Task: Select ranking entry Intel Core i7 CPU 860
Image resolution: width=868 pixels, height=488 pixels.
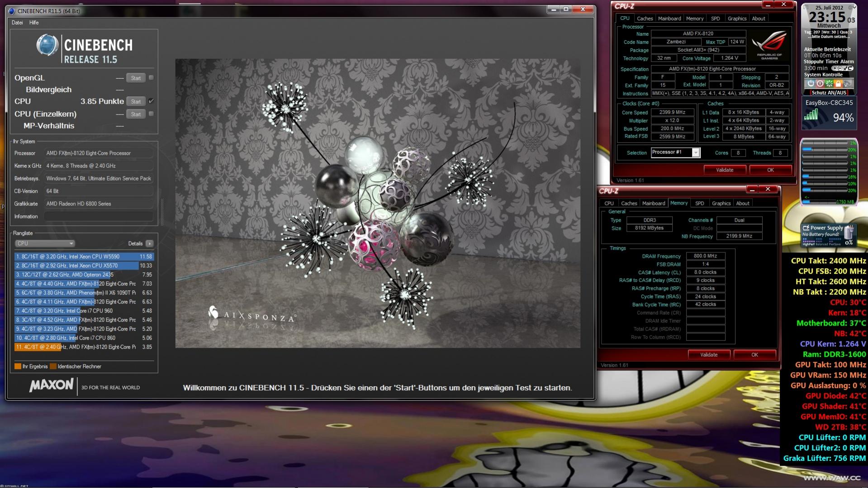Action: pos(84,338)
